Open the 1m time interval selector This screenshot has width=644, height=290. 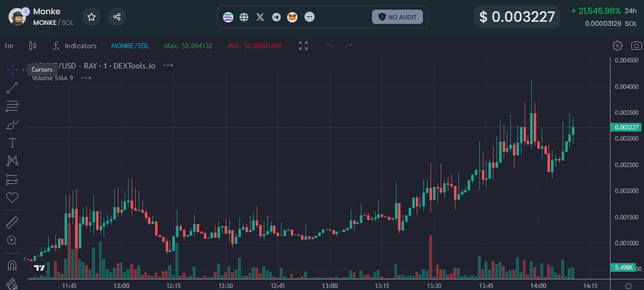[9, 46]
